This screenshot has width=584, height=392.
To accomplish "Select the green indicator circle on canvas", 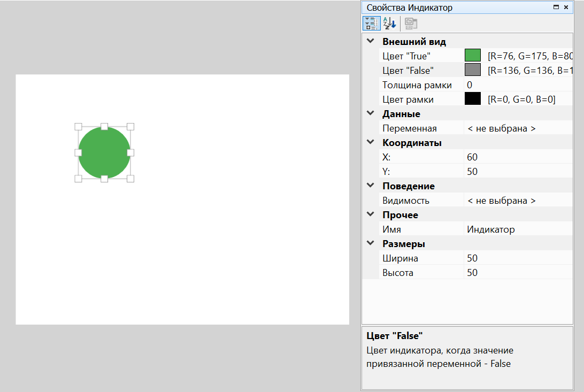I will [x=104, y=152].
